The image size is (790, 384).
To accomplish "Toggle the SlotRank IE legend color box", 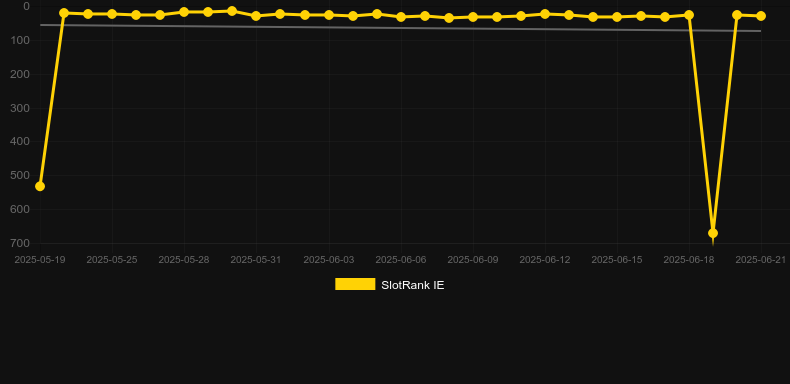I will (355, 284).
